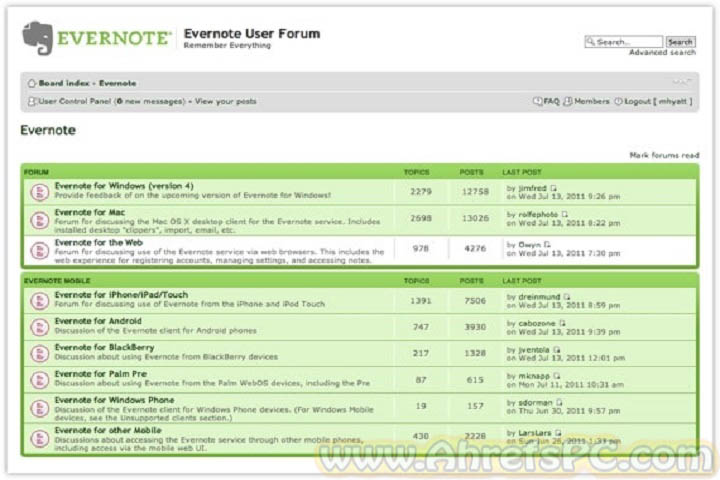Open forum icon for Evernote for Palm Pre
The height and width of the screenshot is (480, 720).
[x=40, y=380]
